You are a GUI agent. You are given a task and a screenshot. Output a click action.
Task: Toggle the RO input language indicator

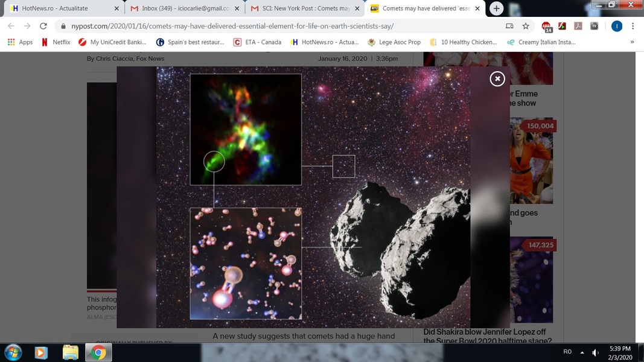coord(567,352)
